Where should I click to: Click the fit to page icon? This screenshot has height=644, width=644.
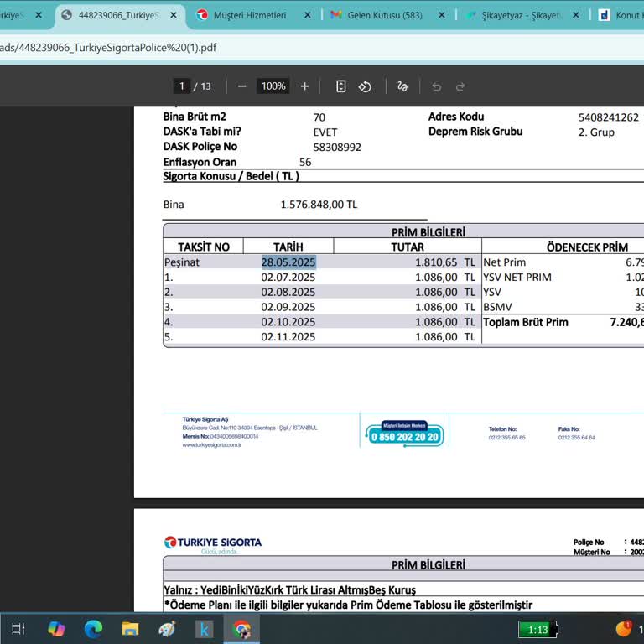click(340, 86)
